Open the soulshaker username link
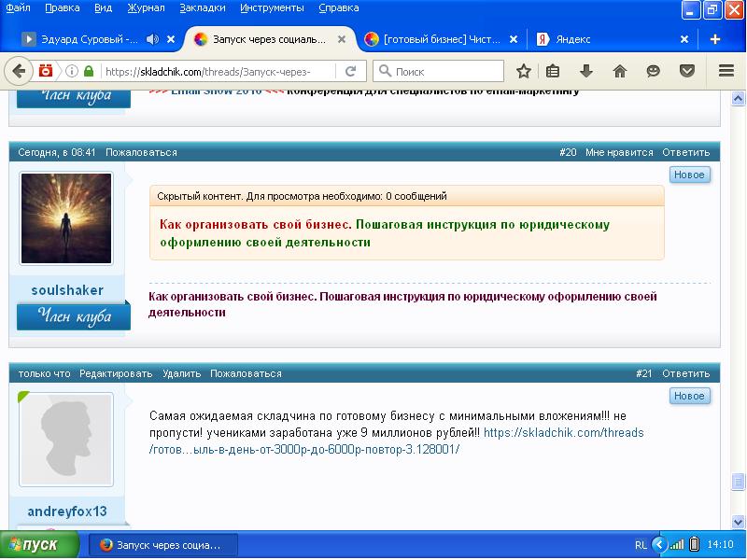The height and width of the screenshot is (560, 747). point(67,290)
